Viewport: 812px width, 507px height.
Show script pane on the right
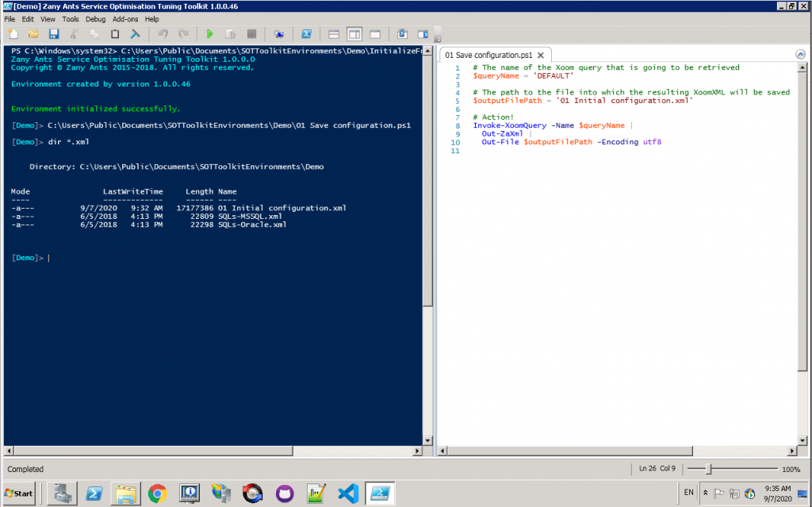click(354, 34)
